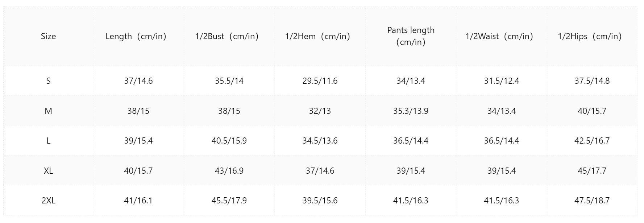Image resolution: width=644 pixels, height=223 pixels.
Task: Select the L size row label
Action: pyautogui.click(x=48, y=141)
